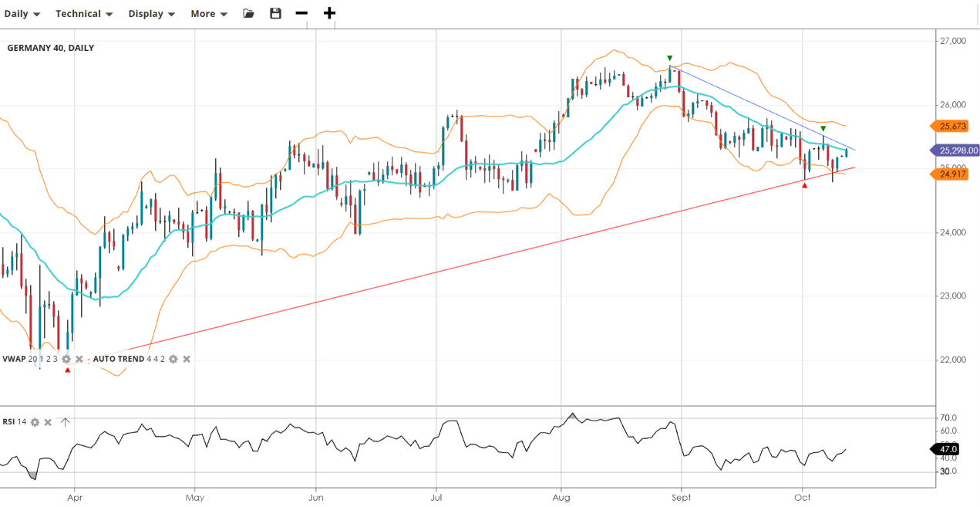This screenshot has width=980, height=507.
Task: Click the Jun label on the date axis
Action: (x=315, y=498)
